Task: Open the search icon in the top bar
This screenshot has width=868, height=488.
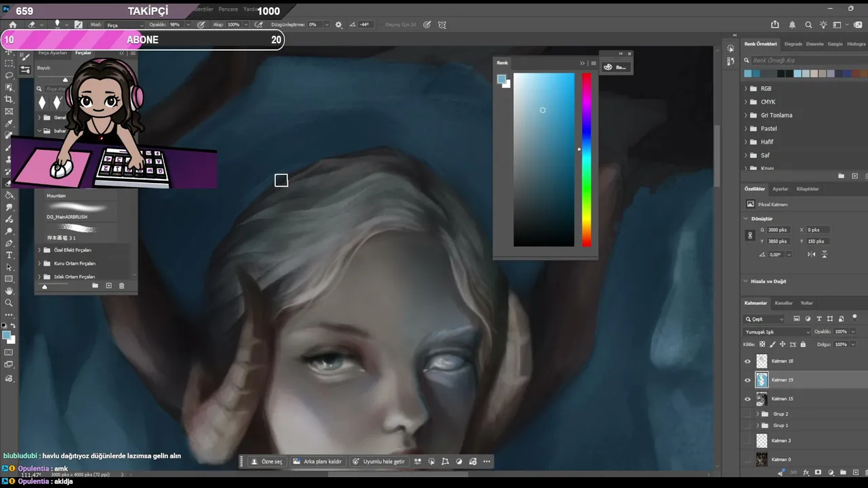Action: 808,24
